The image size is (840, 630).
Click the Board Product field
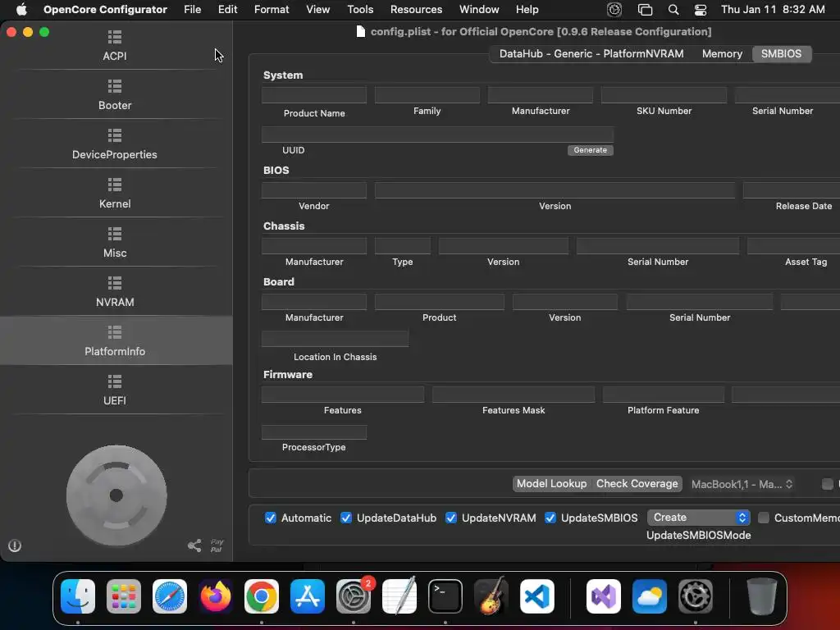(440, 302)
